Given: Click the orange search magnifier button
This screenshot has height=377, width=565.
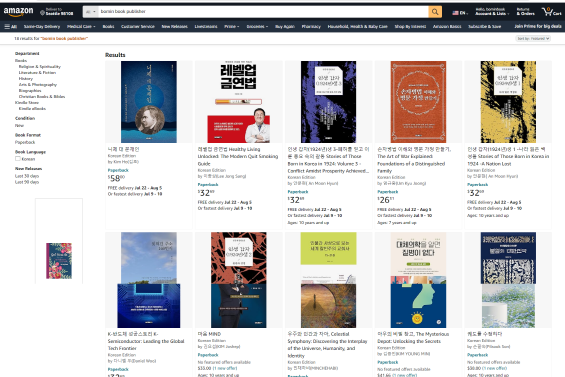Looking at the screenshot, I should pos(435,12).
